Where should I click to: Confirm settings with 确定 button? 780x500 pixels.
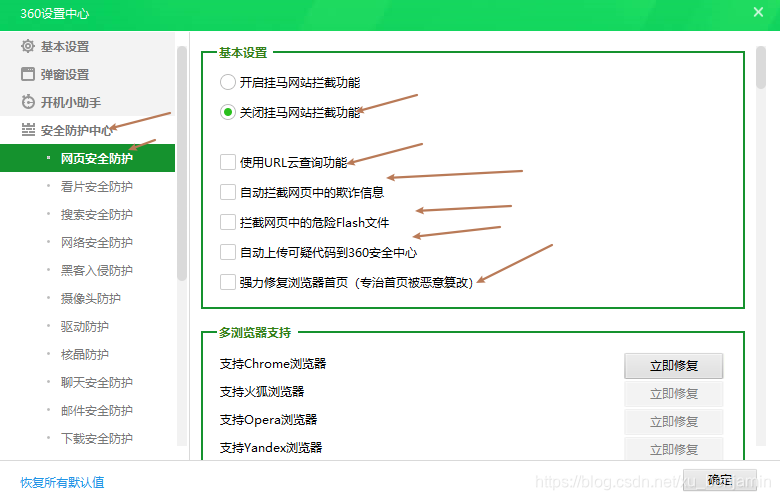point(720,480)
